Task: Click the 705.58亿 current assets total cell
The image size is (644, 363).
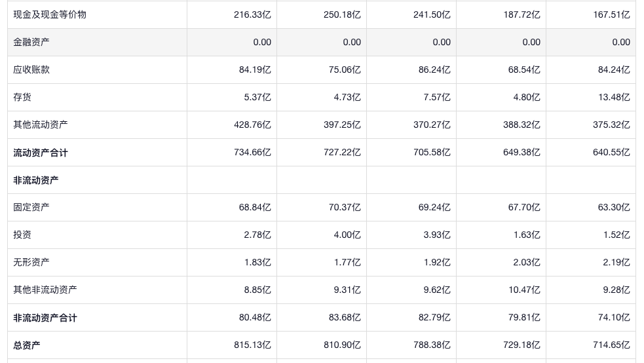Action: 432,153
